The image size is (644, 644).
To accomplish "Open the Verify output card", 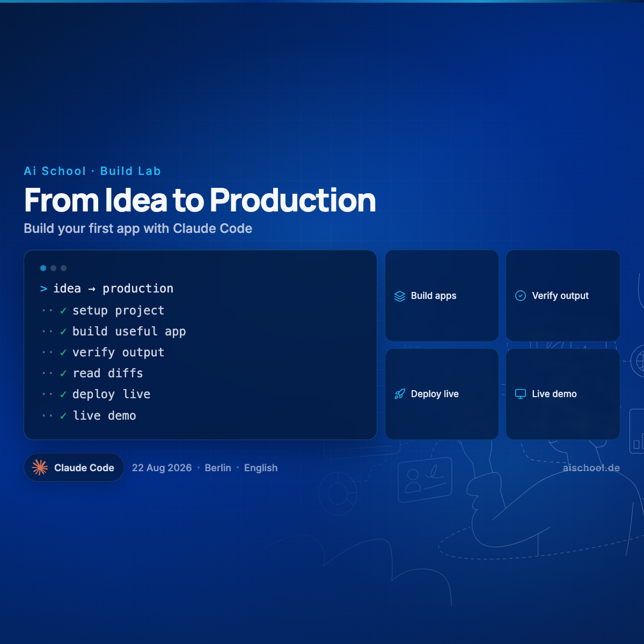I will click(563, 296).
